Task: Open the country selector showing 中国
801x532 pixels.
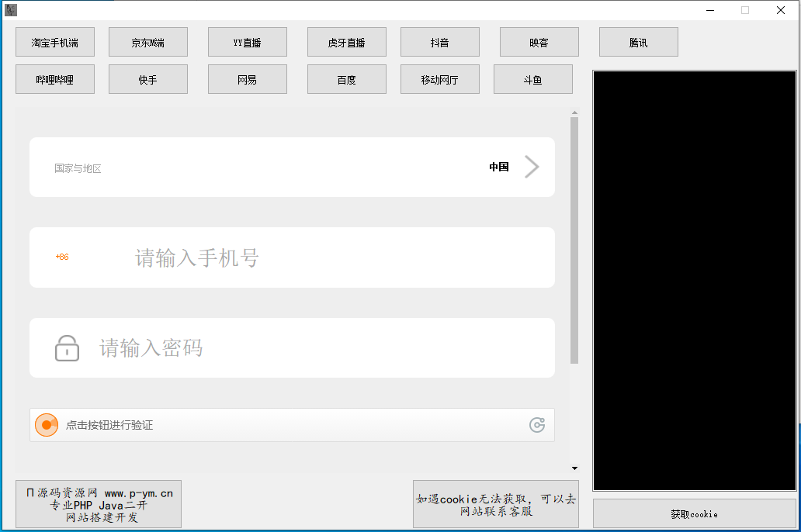Action: coord(292,167)
